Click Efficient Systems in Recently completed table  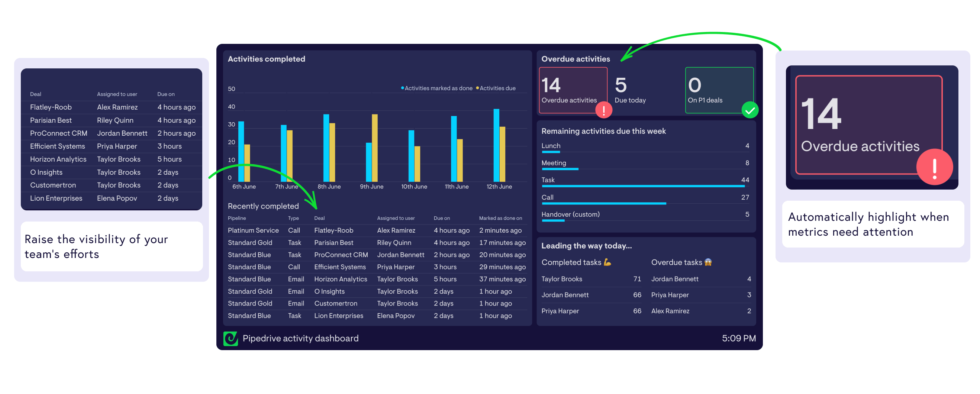340,267
